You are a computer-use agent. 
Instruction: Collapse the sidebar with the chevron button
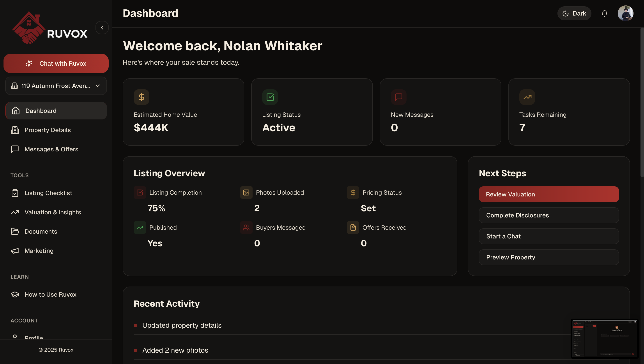[102, 28]
